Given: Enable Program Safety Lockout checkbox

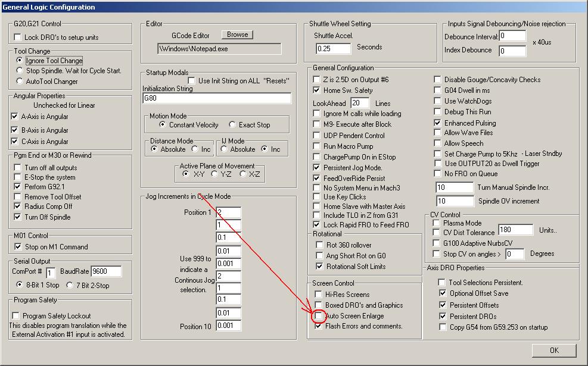Looking at the screenshot, I should pos(15,315).
